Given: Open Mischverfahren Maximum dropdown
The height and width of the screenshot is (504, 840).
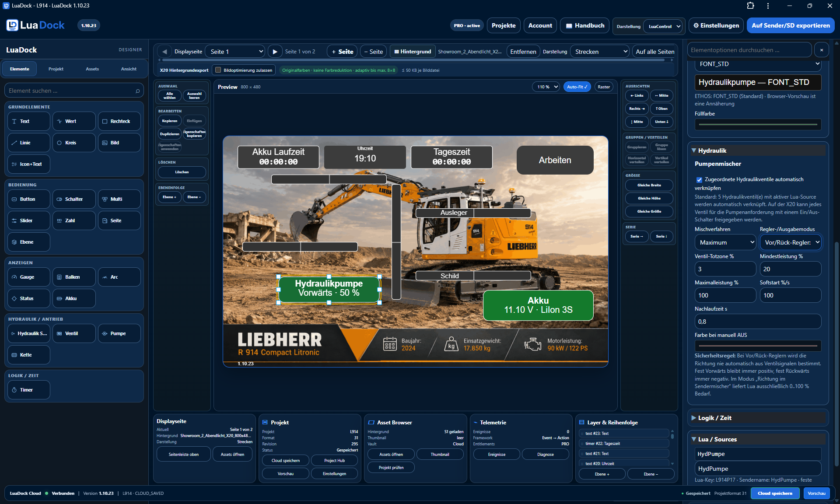Looking at the screenshot, I should pos(725,242).
